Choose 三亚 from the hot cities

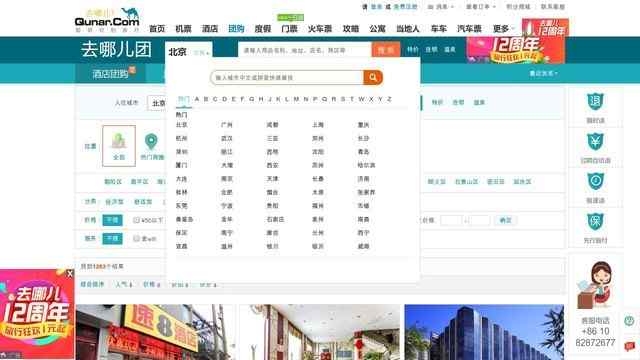[x=272, y=138]
